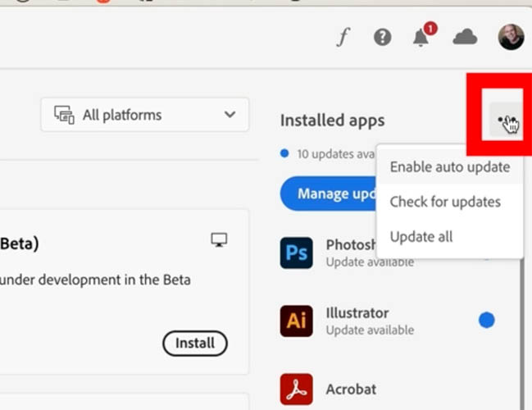Click the Illustrator app icon

point(296,321)
